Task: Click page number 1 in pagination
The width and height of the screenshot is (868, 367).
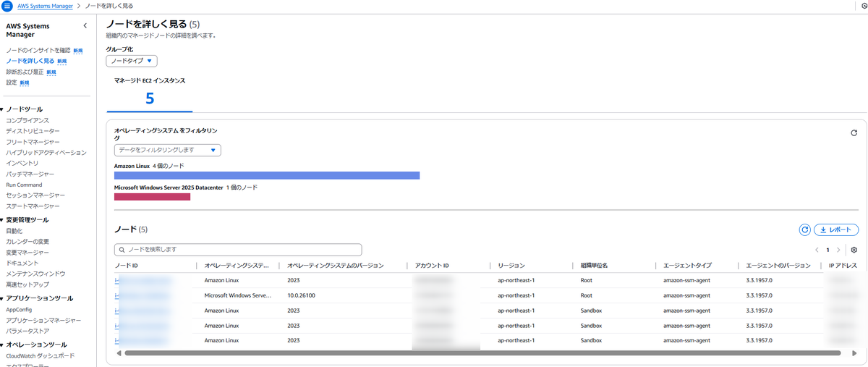Action: click(x=827, y=250)
